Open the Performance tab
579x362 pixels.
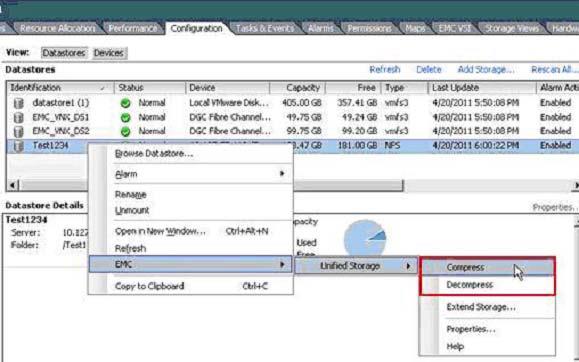click(133, 28)
